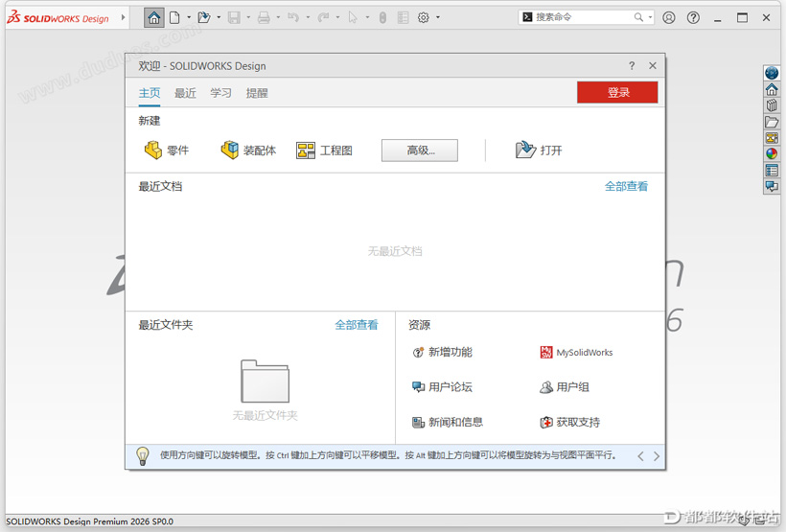Open the Options gear icon
This screenshot has width=786, height=532.
(x=424, y=18)
